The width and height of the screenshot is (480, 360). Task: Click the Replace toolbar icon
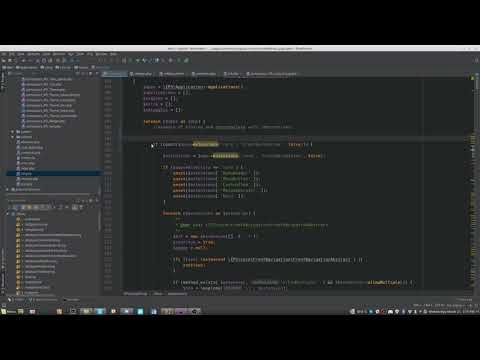click(x=64, y=60)
